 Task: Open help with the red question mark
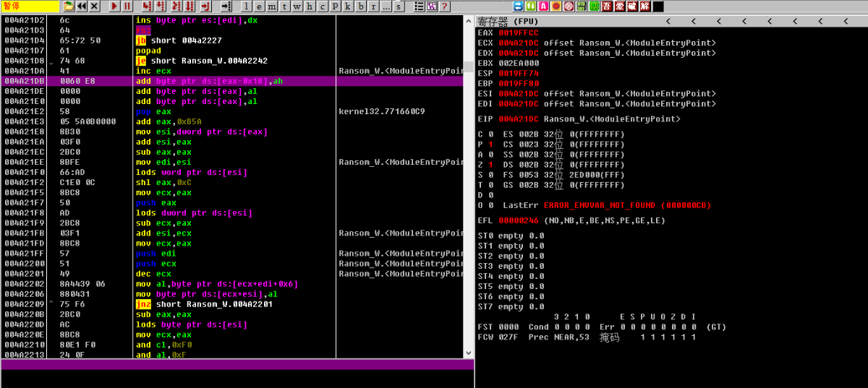coord(444,7)
